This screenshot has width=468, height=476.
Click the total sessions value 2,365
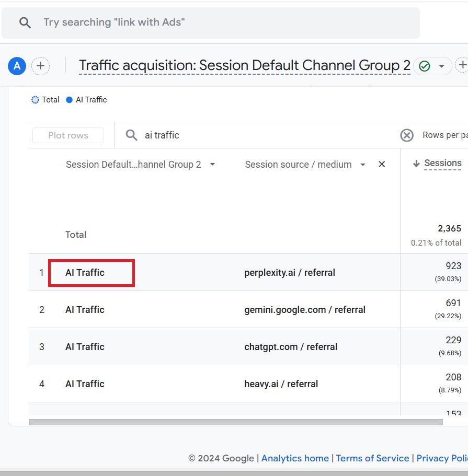pos(450,228)
